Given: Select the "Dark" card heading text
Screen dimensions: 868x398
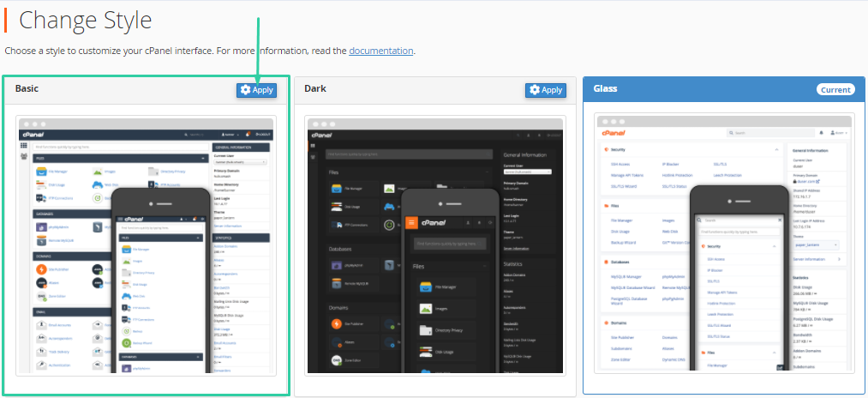Looking at the screenshot, I should 315,88.
